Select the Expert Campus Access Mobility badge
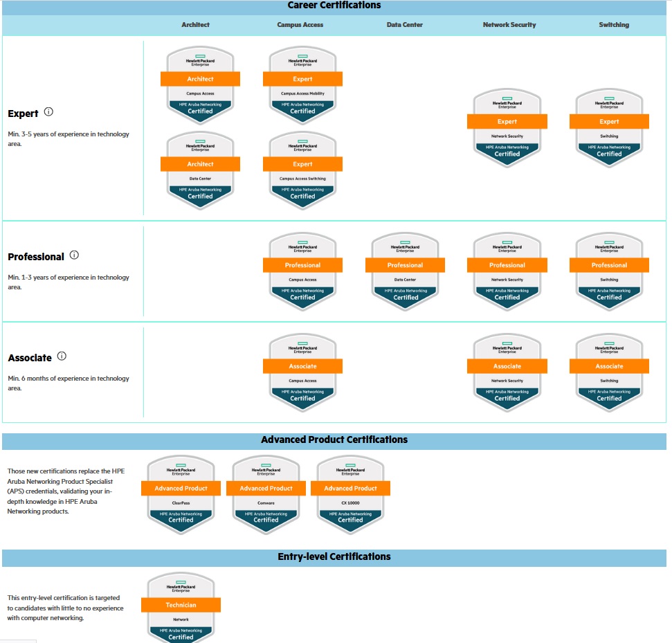Viewport: 672px width, 643px height. pos(302,85)
